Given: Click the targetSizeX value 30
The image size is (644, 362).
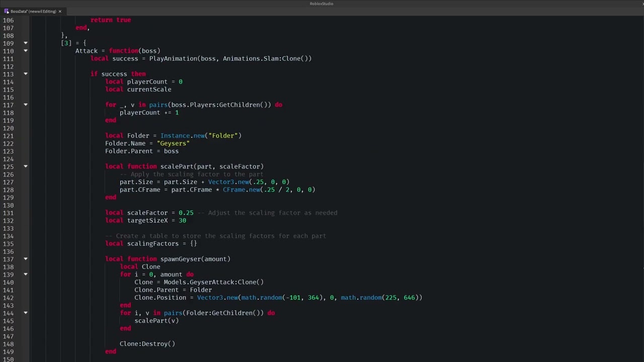Looking at the screenshot, I should 182,221.
